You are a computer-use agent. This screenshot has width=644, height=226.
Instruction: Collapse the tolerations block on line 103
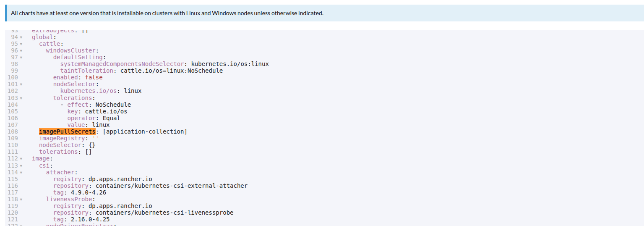point(21,98)
